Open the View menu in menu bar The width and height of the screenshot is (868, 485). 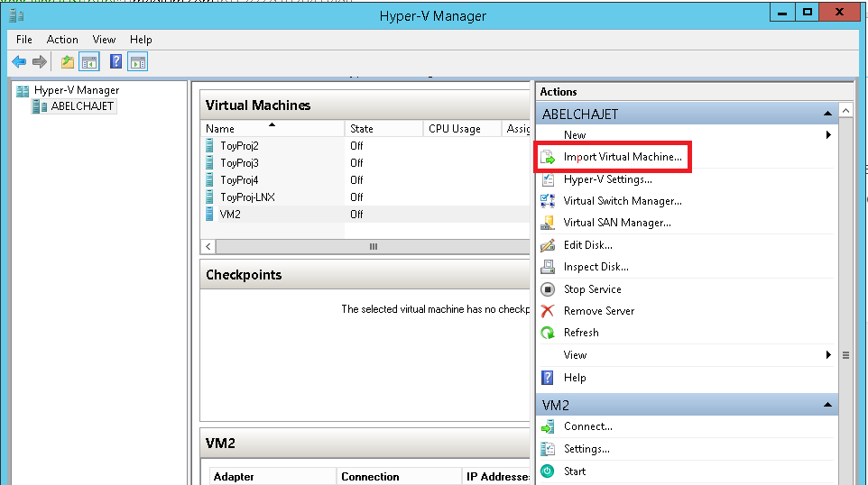pos(104,40)
